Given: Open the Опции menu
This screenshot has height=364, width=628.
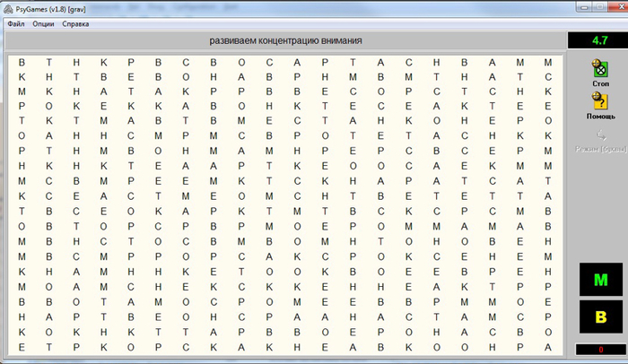Looking at the screenshot, I should 43,23.
